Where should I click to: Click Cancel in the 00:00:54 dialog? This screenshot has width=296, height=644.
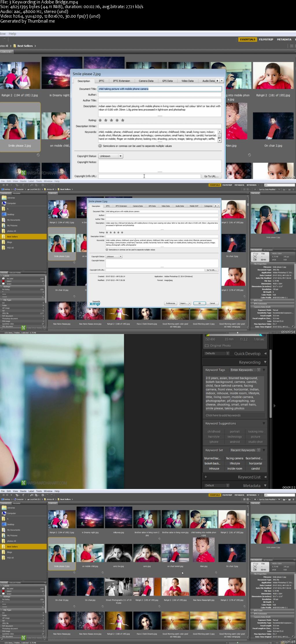[212, 303]
